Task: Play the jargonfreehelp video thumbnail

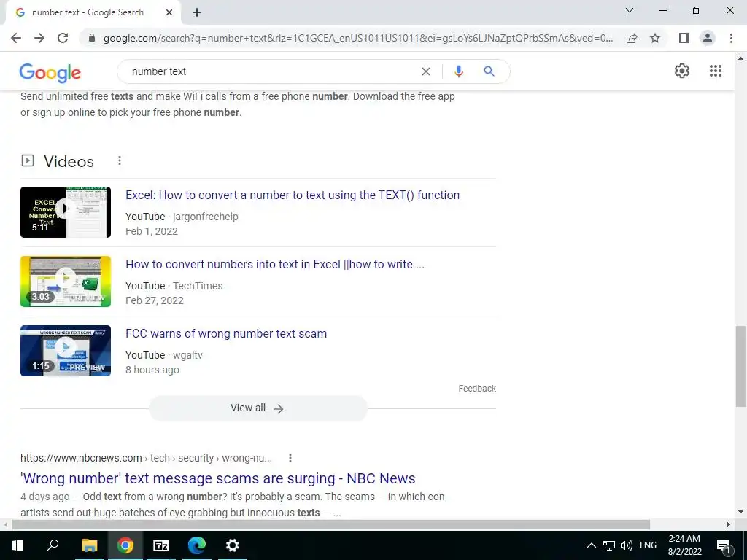Action: [x=66, y=212]
